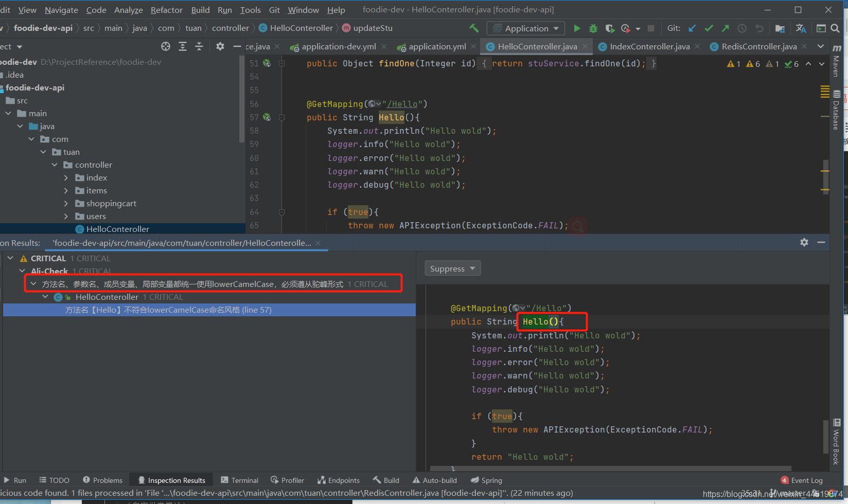The height and width of the screenshot is (504, 848).
Task: Click Git update project arrow
Action: point(692,28)
